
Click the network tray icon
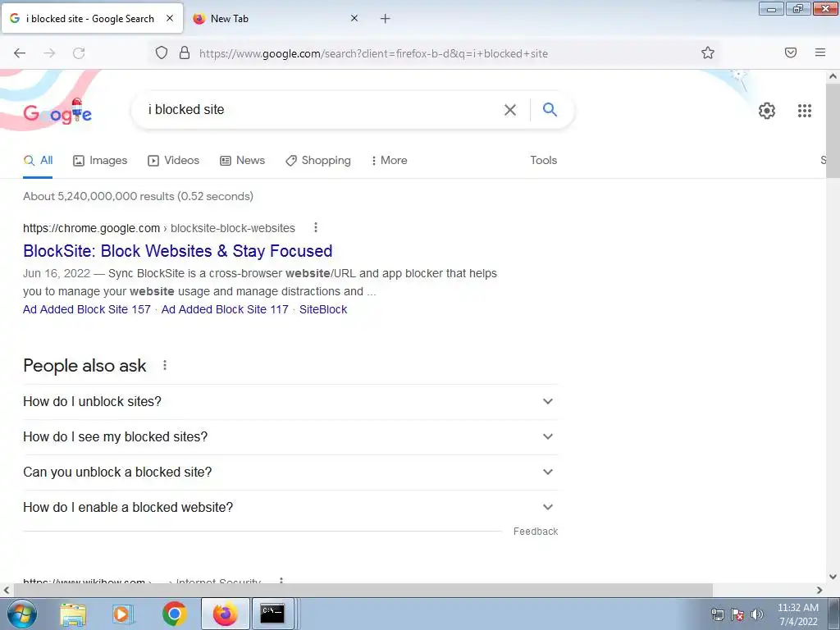(x=717, y=614)
